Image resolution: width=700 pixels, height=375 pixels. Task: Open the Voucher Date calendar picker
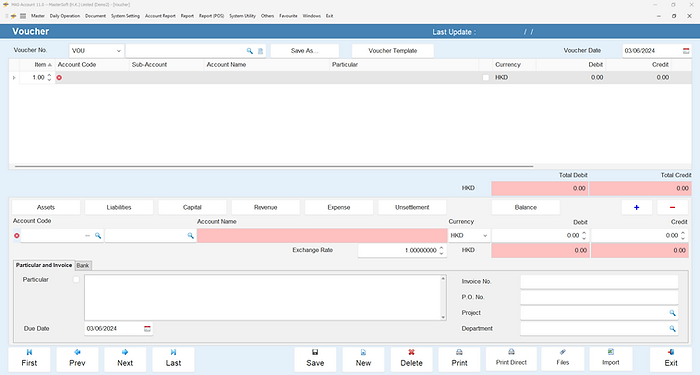(686, 51)
